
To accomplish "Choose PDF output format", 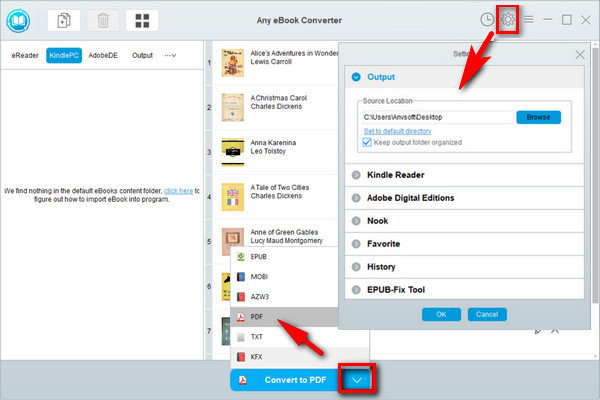I will click(x=284, y=317).
